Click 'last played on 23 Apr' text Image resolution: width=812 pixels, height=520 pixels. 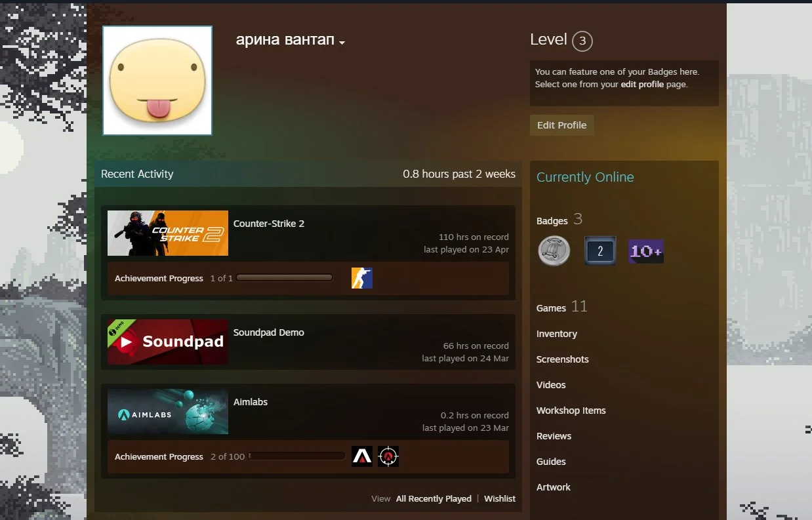click(x=466, y=250)
